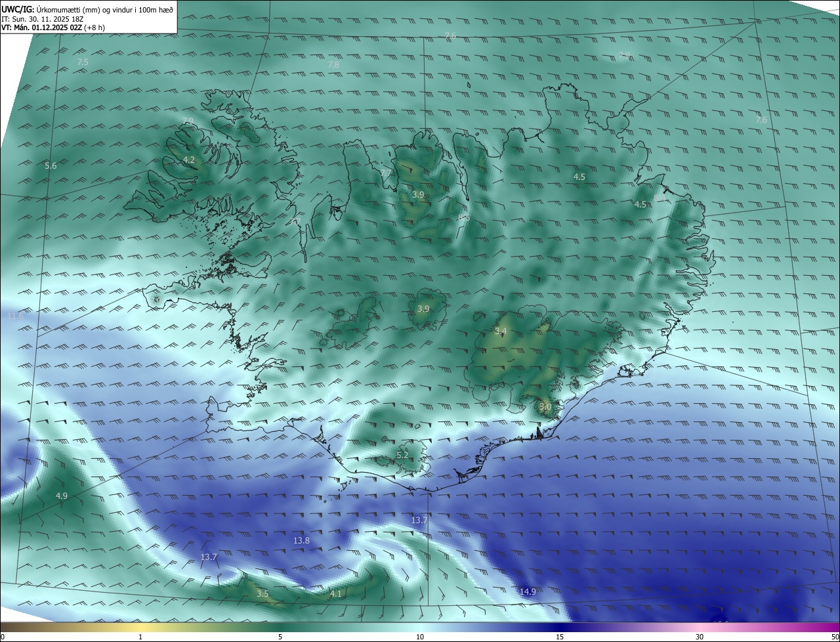The height and width of the screenshot is (642, 840).
Task: Click the 14.9 value label on the map
Action: pos(528,591)
